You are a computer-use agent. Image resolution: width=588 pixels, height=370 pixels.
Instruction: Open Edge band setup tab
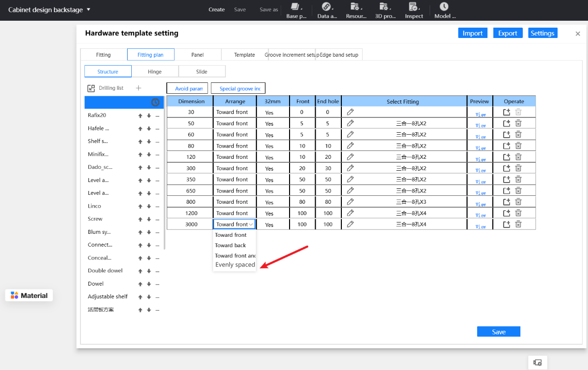click(339, 55)
